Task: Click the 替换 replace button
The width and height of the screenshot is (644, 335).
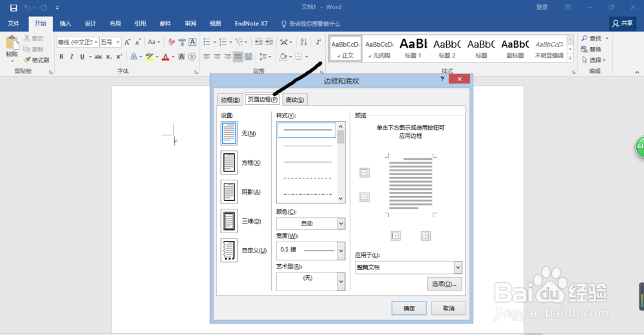Action: point(591,50)
